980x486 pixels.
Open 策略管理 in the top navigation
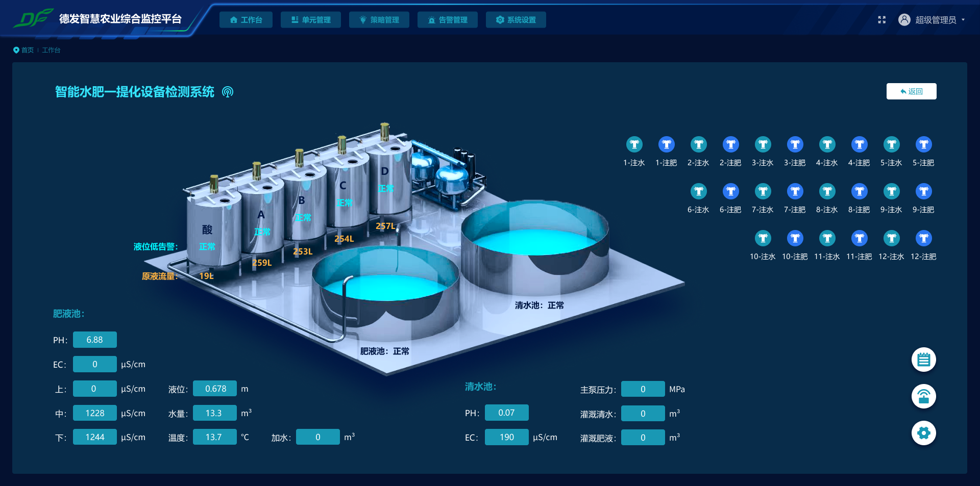379,20
